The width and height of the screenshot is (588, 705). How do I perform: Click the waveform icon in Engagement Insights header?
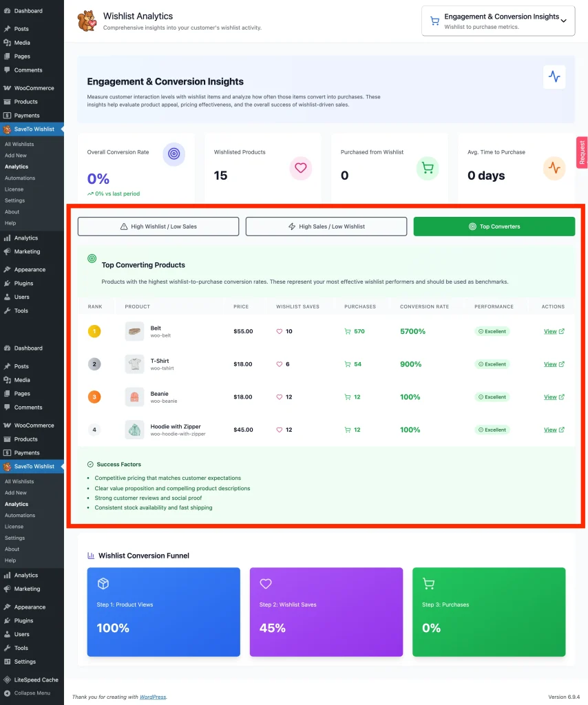point(554,77)
